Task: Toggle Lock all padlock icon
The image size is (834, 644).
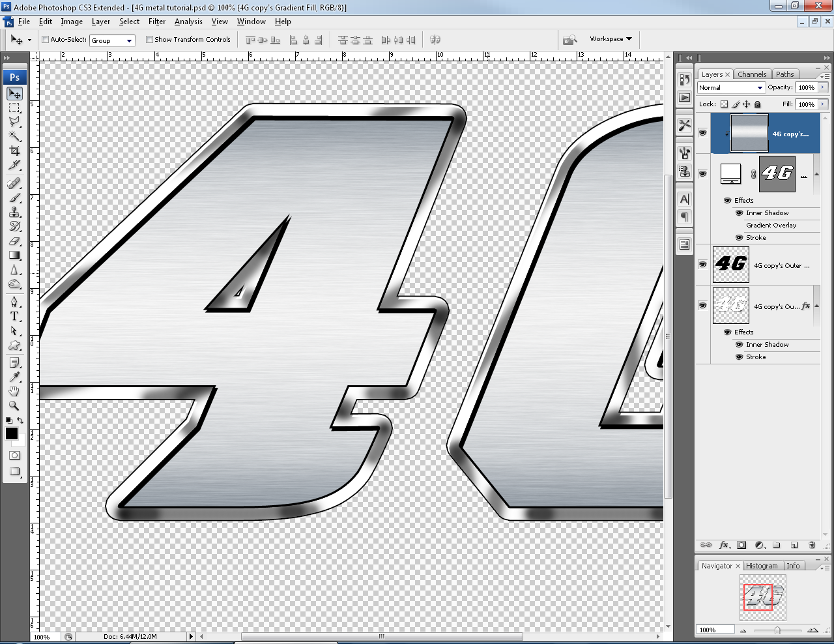Action: [x=757, y=104]
